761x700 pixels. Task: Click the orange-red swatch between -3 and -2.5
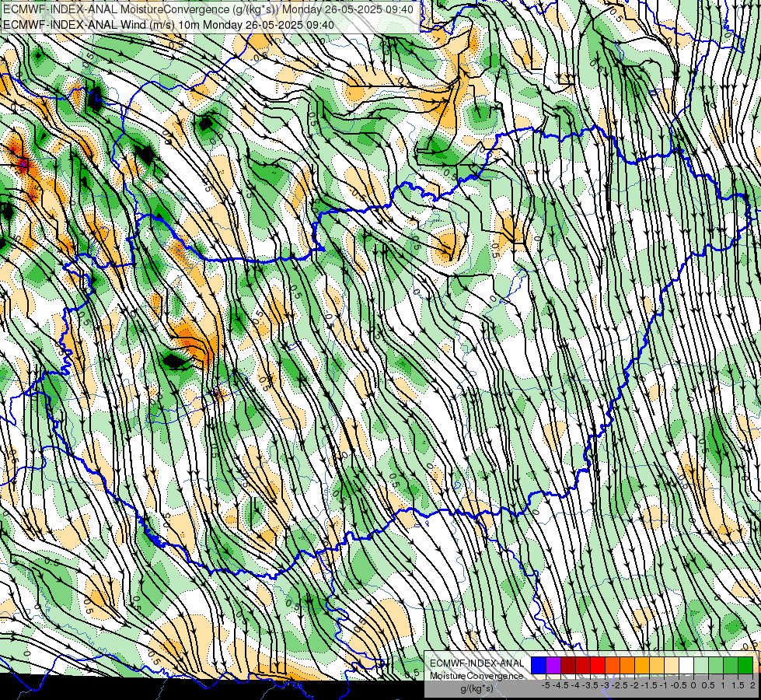(613, 665)
